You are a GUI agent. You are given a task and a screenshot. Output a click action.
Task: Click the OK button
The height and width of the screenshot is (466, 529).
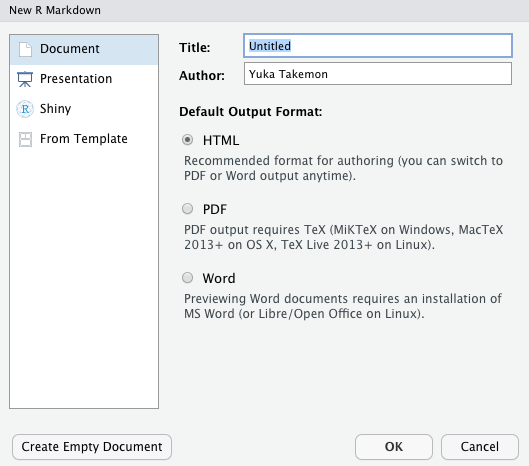394,447
